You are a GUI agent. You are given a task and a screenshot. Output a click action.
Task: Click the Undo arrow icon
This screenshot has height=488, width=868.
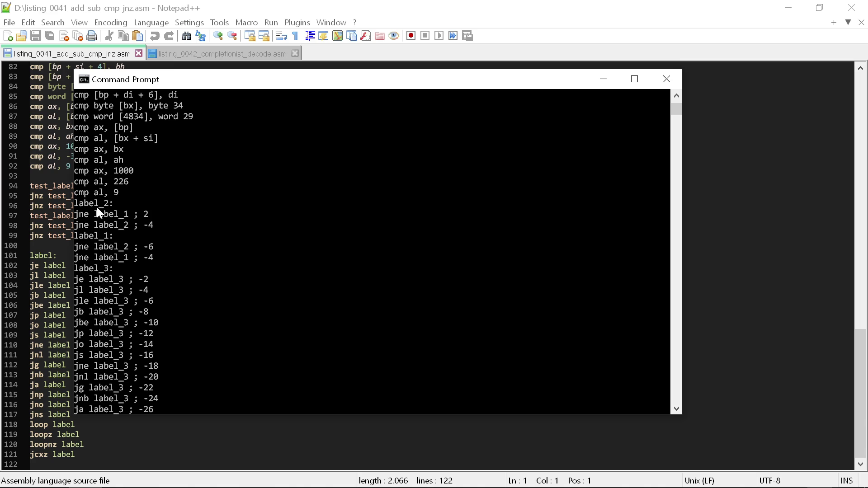point(155,36)
